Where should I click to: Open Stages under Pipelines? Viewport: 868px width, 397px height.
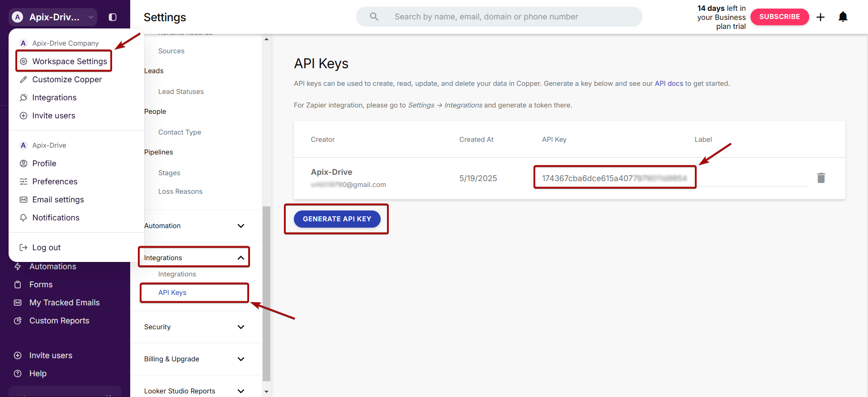coord(169,173)
